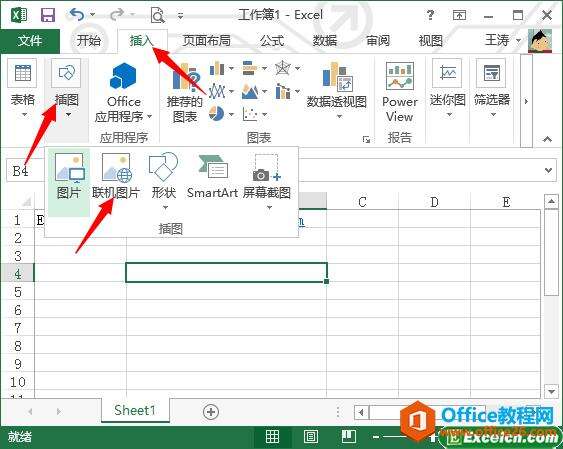Open Office 应用程序 apps
Screen dimensions: 563x449
(x=124, y=93)
